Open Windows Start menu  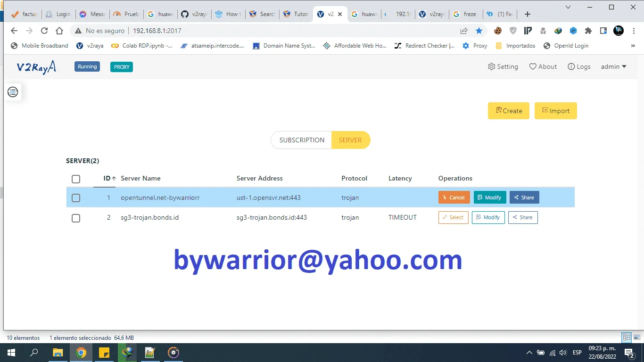[11, 353]
